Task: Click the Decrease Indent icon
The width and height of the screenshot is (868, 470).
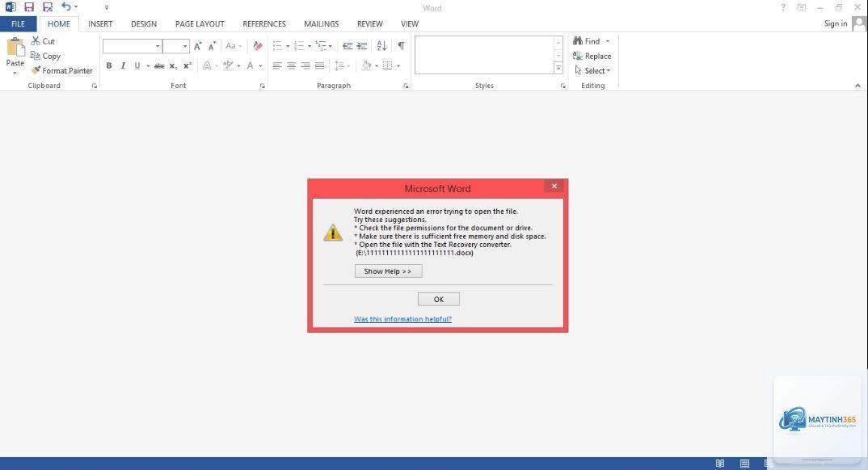Action: [x=348, y=46]
